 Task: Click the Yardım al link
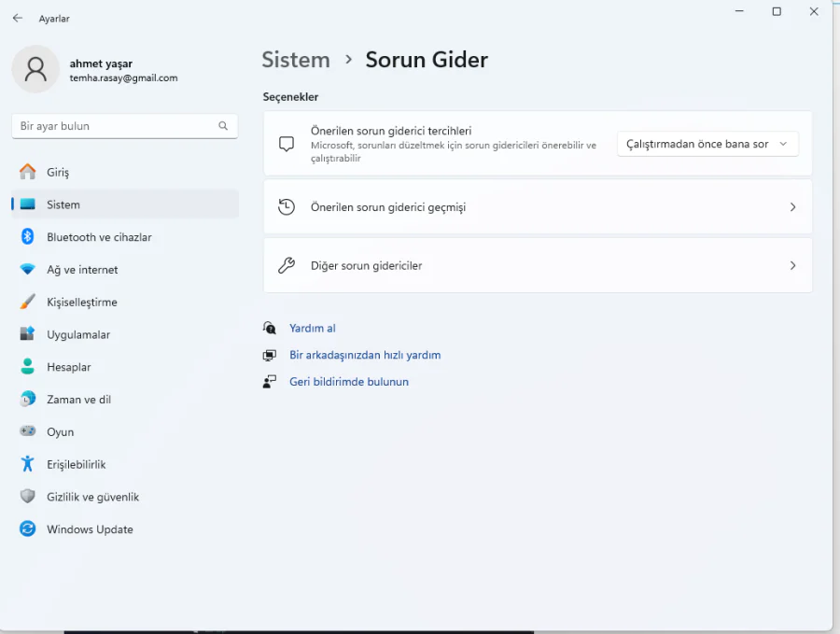(312, 329)
